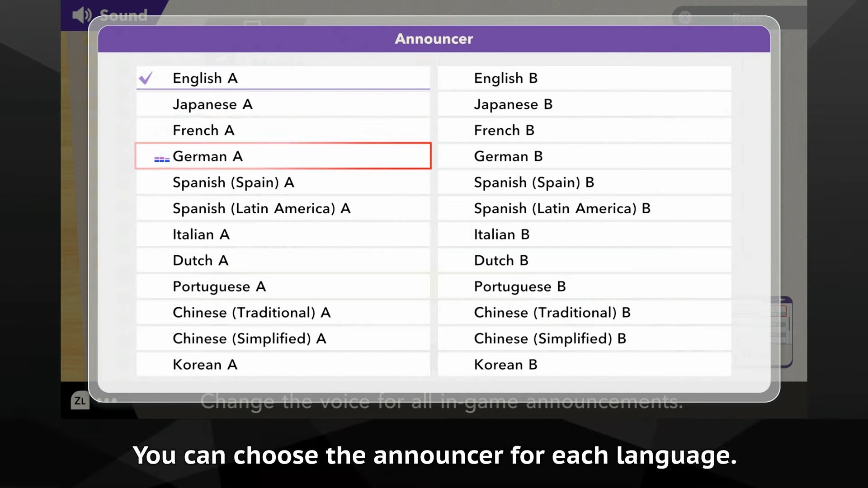Screen dimensions: 868x488
Task: Click the Announcer dialog title bar
Action: [434, 39]
